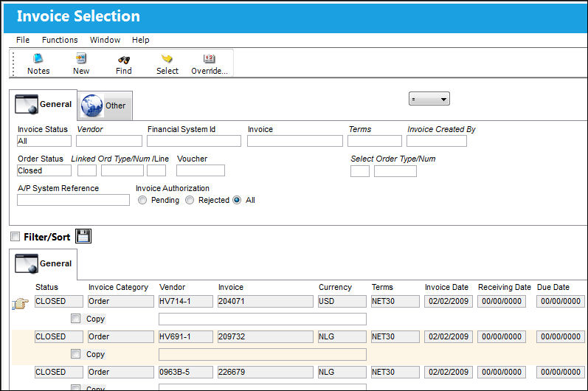Screen dimensions: 588x391
Task: Click the Due Date column header
Action: (553, 287)
